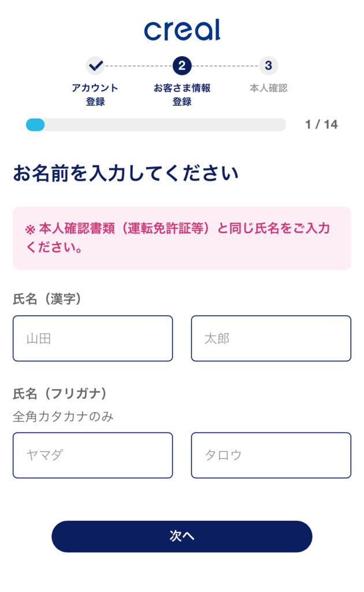This screenshot has height=592, width=364.
Task: Focus the 山田 last name kanji field
Action: 92,338
